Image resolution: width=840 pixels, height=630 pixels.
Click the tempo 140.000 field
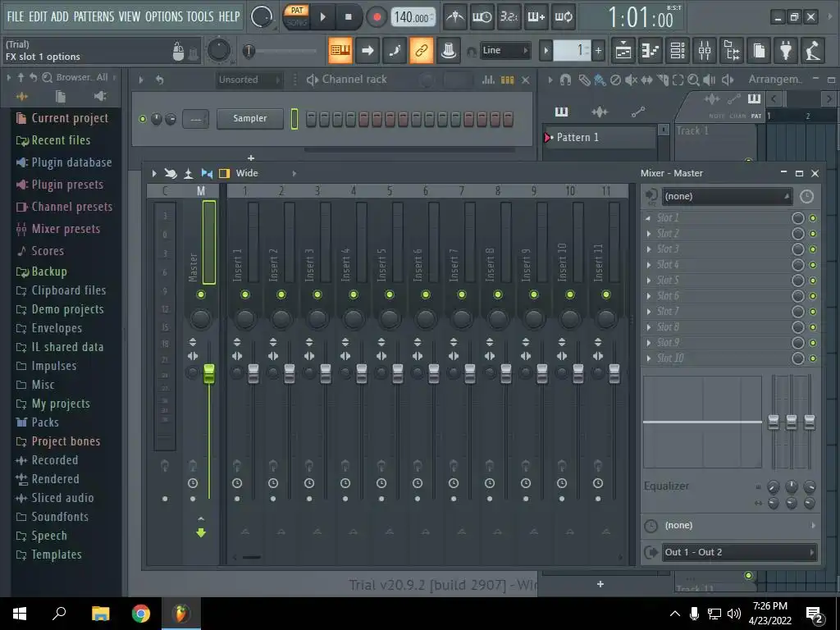pos(412,17)
